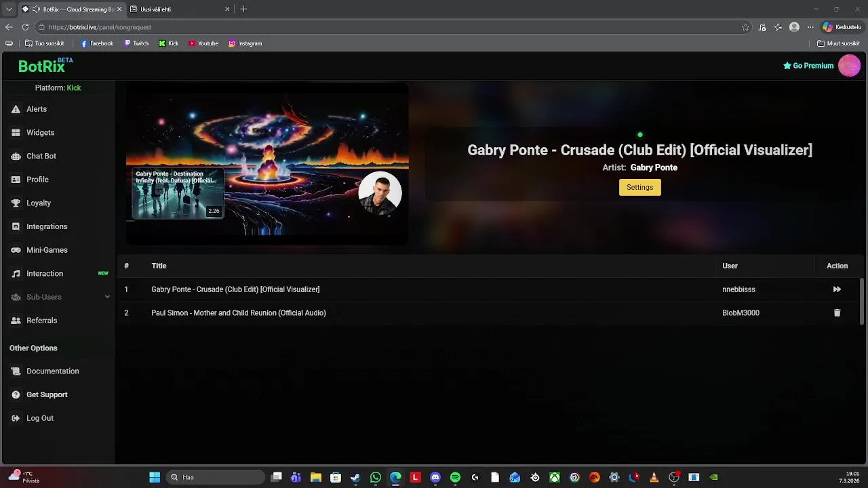Open the browser profile avatar icon
868x488 pixels.
pos(794,27)
